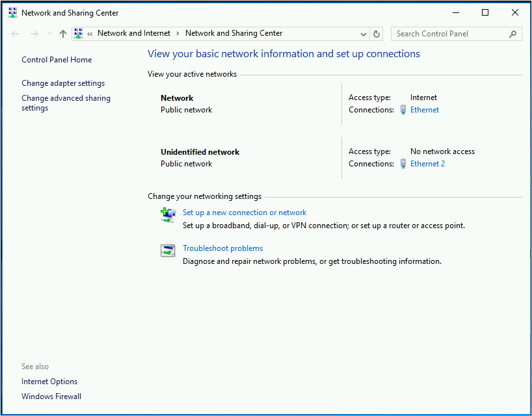
Task: Open Change adapter settings
Action: click(x=63, y=83)
